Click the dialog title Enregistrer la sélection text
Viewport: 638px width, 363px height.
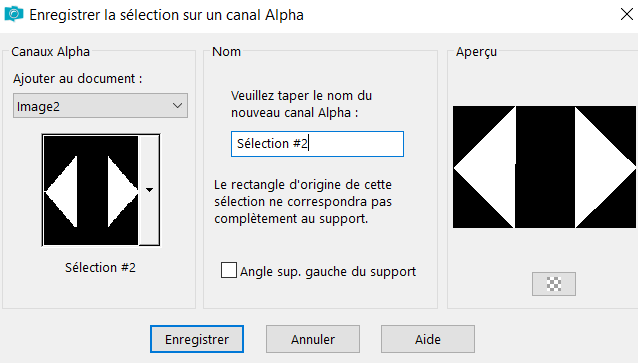(166, 15)
